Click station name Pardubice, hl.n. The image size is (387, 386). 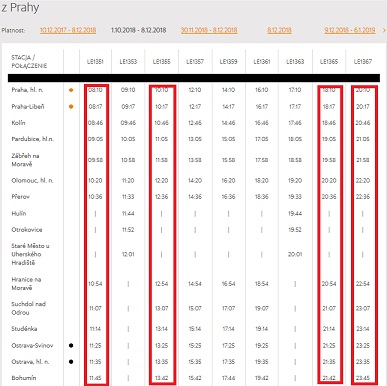coord(32,139)
